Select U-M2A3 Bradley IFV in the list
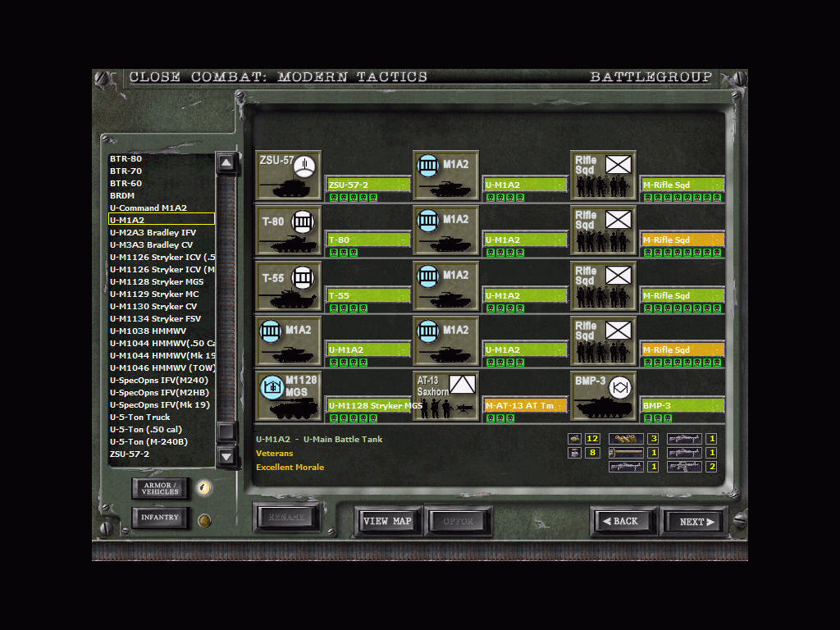The image size is (840, 630). pos(153,232)
